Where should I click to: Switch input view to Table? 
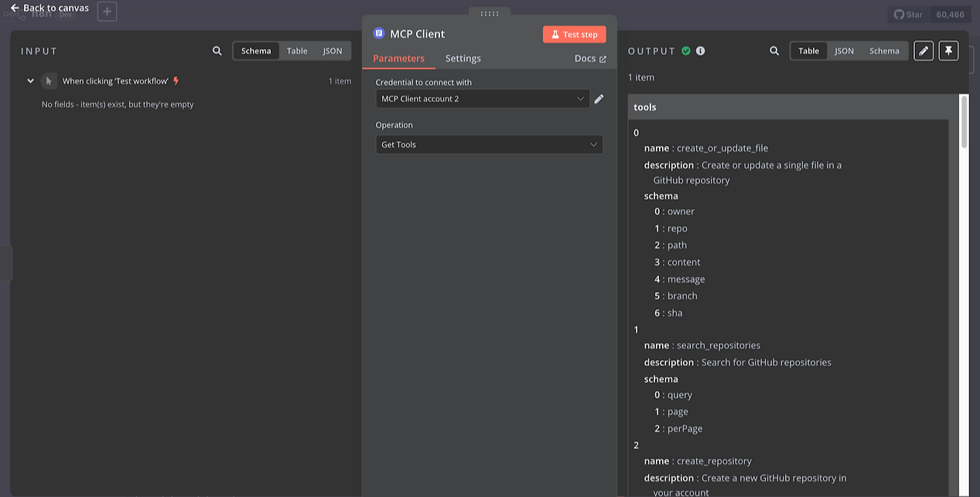(297, 51)
